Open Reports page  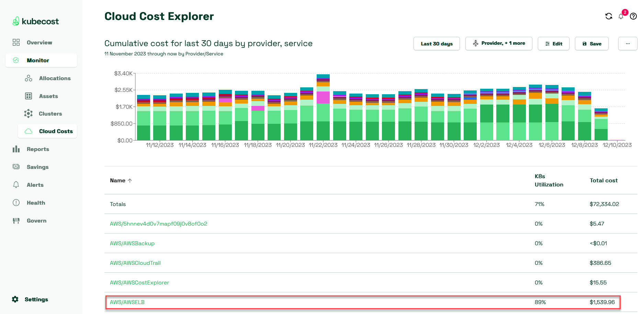tap(38, 149)
